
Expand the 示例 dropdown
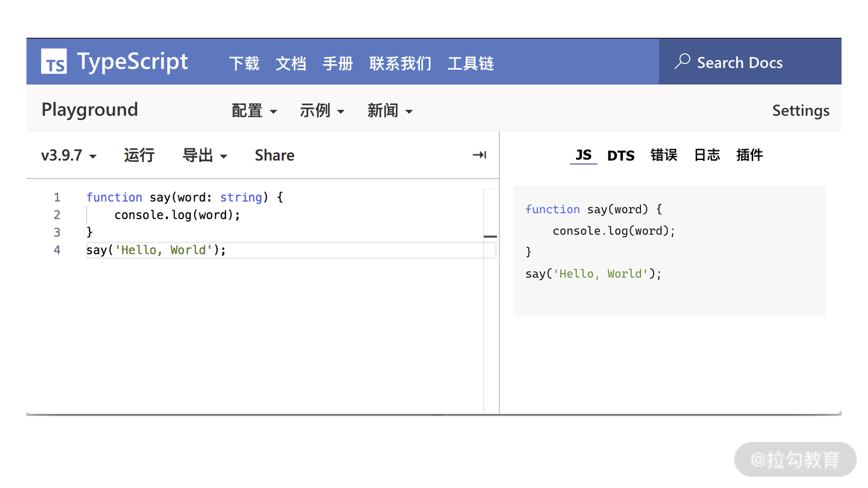(x=322, y=111)
